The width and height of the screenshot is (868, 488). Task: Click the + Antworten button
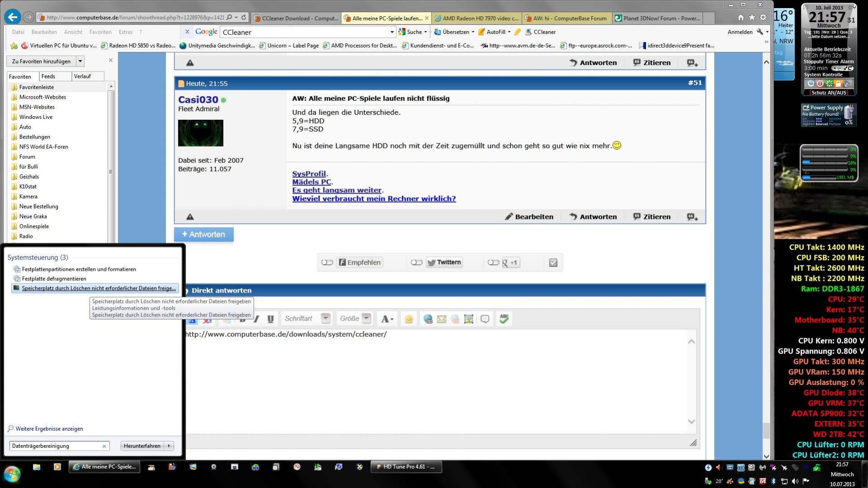[x=204, y=234]
